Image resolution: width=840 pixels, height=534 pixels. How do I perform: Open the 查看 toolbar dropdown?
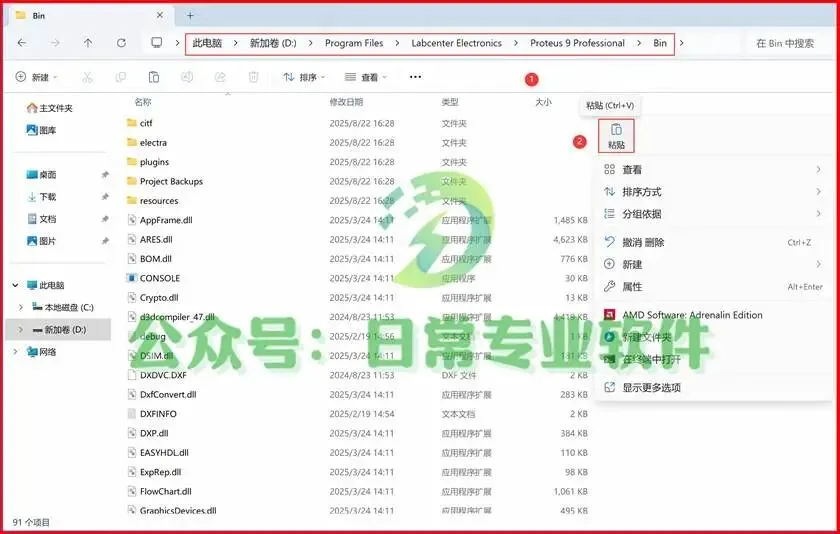(365, 77)
